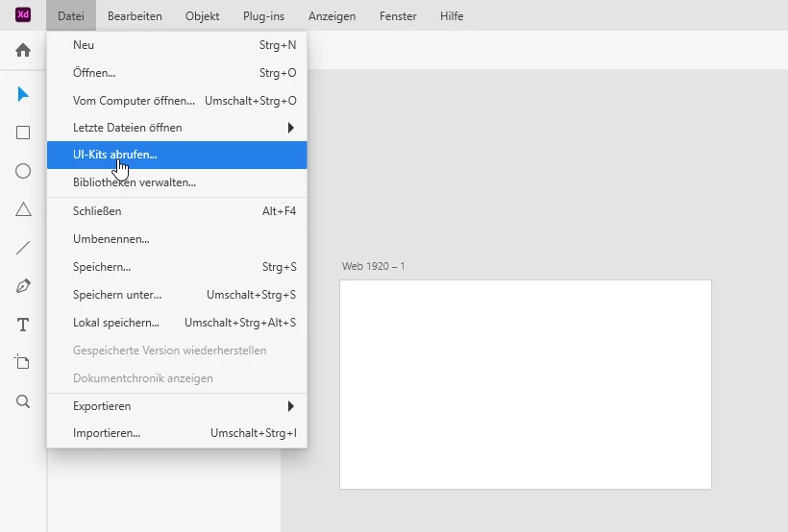Screen dimensions: 788x532
Task: Close the open Datei menu
Action: (71, 16)
